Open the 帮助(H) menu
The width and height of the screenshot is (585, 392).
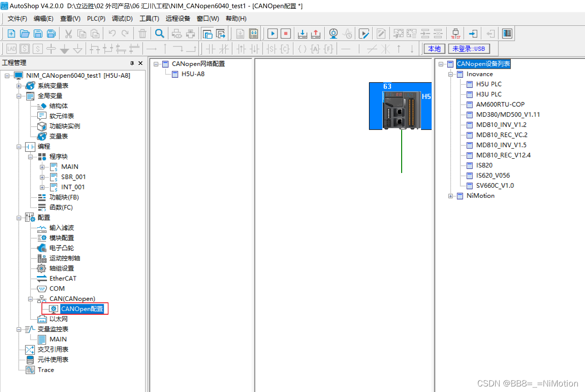tap(236, 19)
